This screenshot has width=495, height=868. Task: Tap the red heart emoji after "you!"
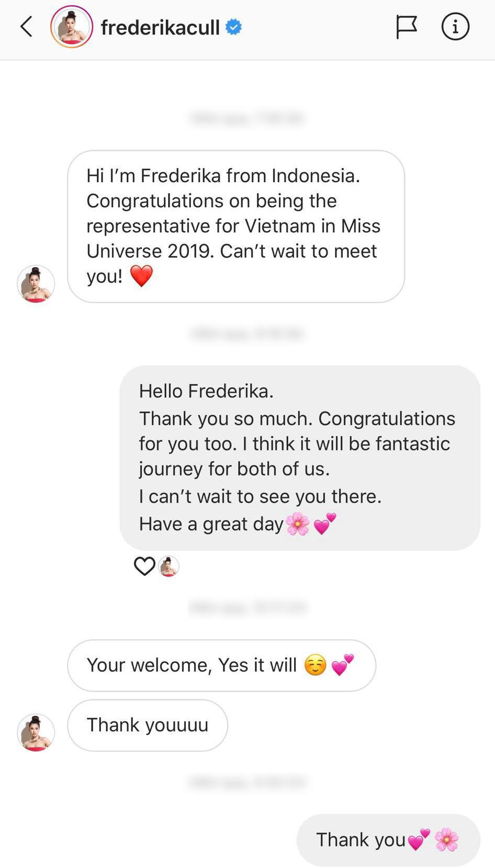pos(141,276)
